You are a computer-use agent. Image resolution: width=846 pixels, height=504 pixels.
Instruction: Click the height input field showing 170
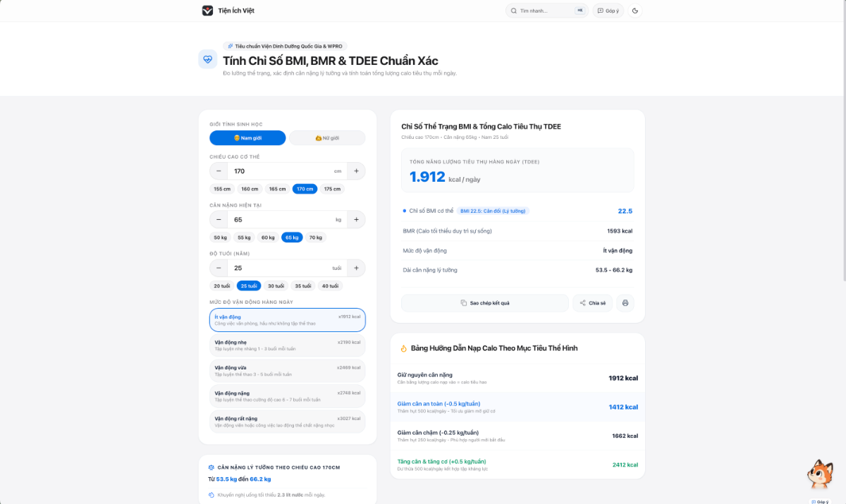tap(287, 171)
